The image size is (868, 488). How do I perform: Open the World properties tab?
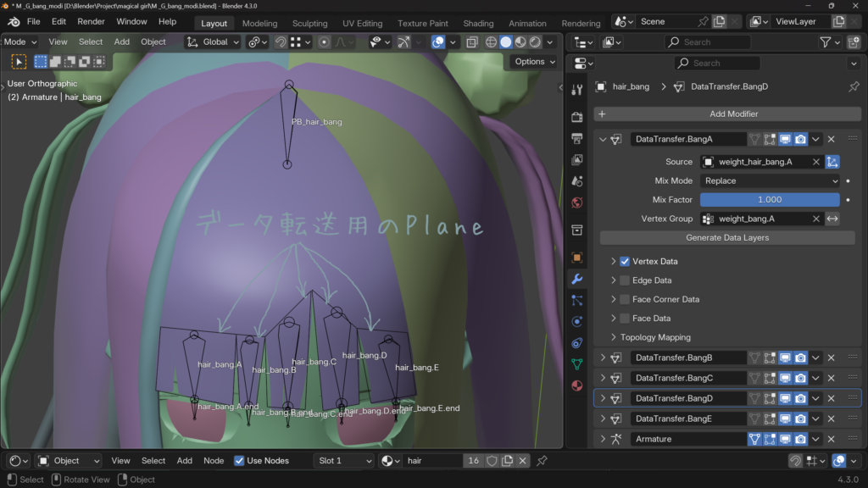point(577,202)
